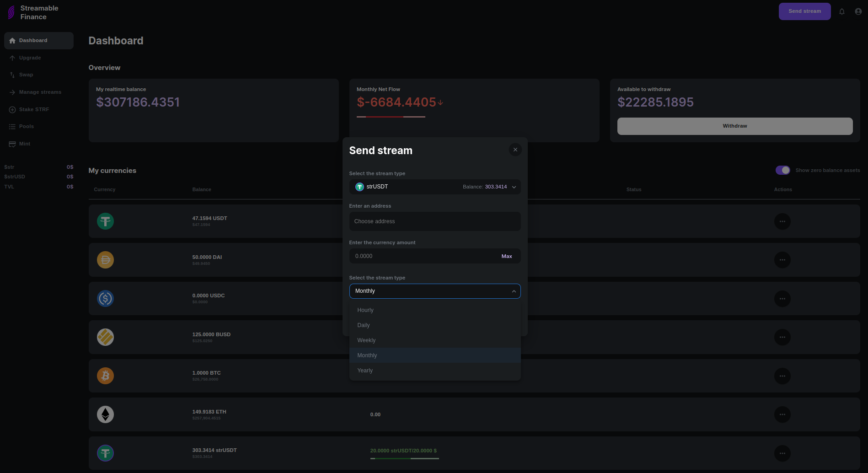Screen dimensions: 868x473
Task: Click Max to fill currency amount
Action: tap(506, 256)
